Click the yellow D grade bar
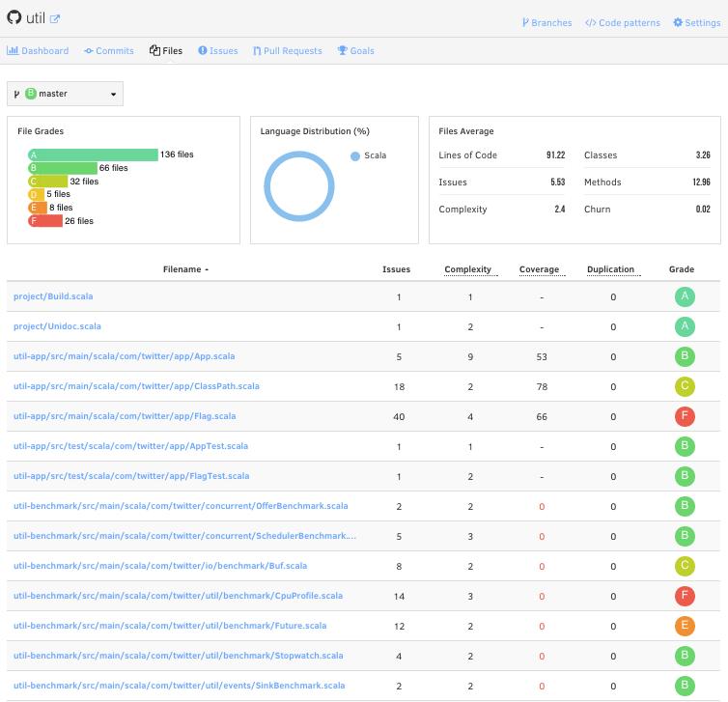Viewport: 728px width, 702px height. (x=37, y=194)
